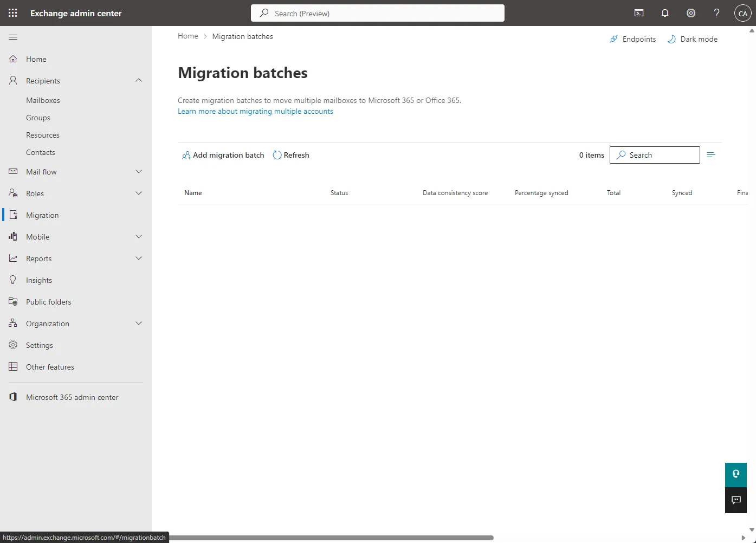Viewport: 756px width, 543px height.
Task: Open Microsoft 365 admin center link
Action: point(72,397)
